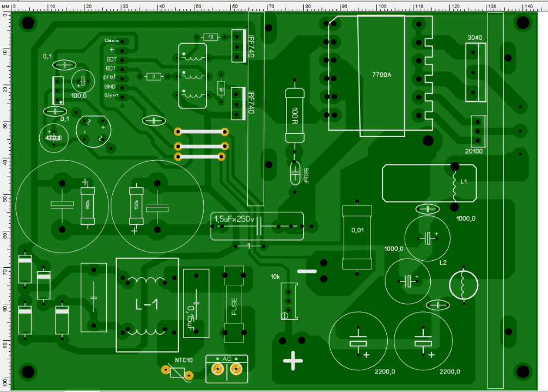Select the NTC10 thermistor symbol
Image resolution: width=548 pixels, height=392 pixels.
178,372
